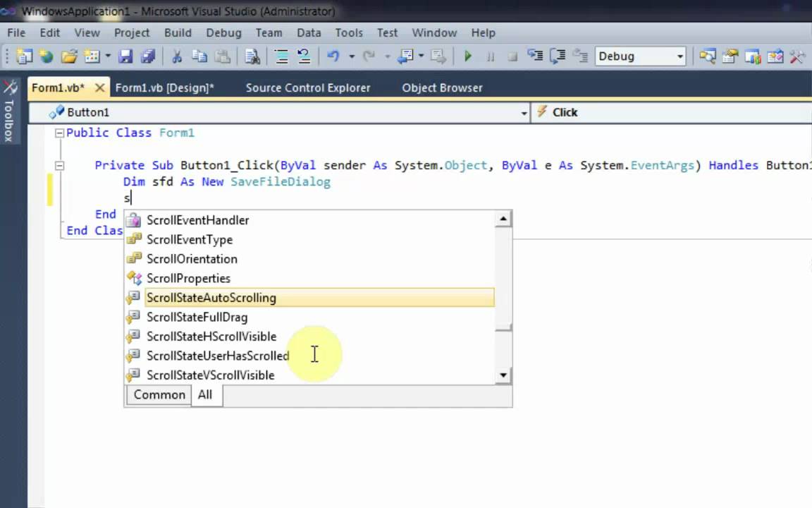The image size is (812, 508).
Task: Click the Navigate Forward icon
Action: pyautogui.click(x=438, y=56)
